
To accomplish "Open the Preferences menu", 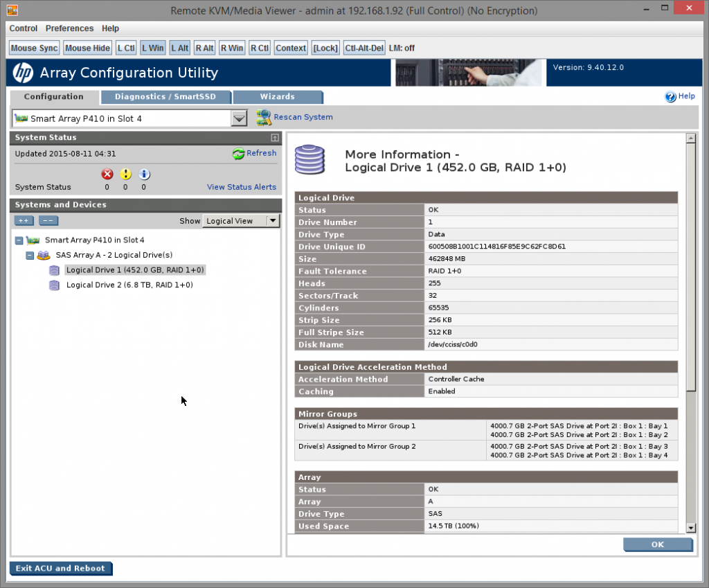I will pyautogui.click(x=69, y=28).
